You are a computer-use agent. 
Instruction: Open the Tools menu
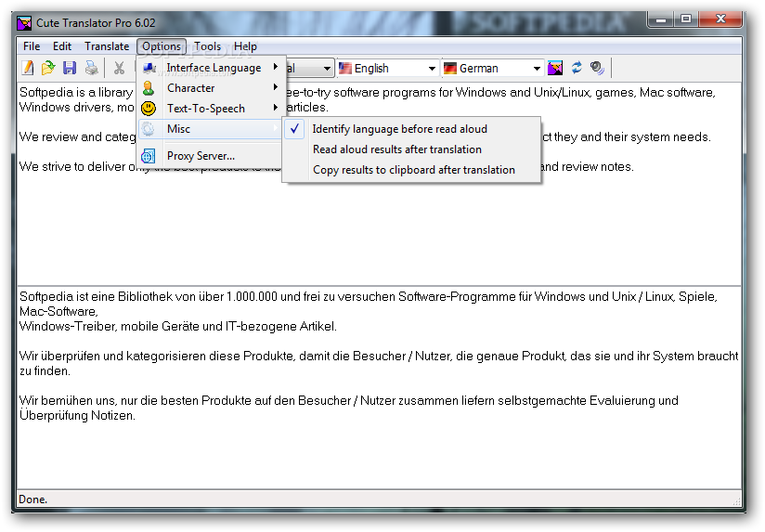(207, 46)
